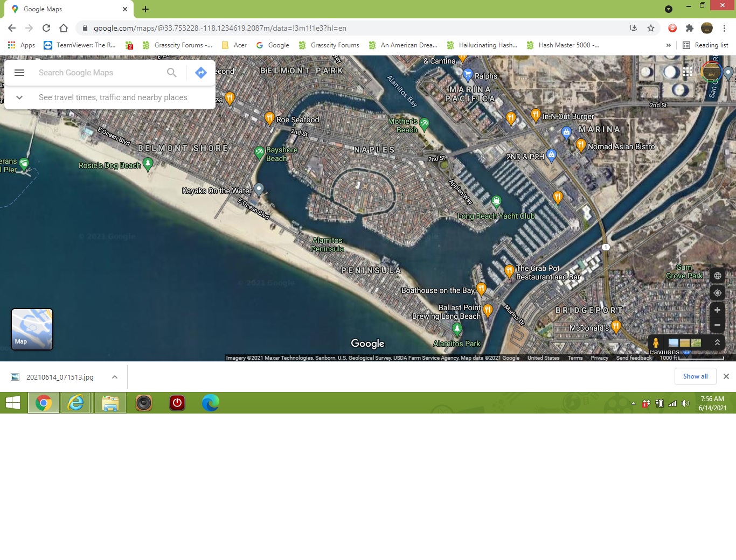The width and height of the screenshot is (736, 560).
Task: Open the Privacy link in map footer
Action: [599, 358]
